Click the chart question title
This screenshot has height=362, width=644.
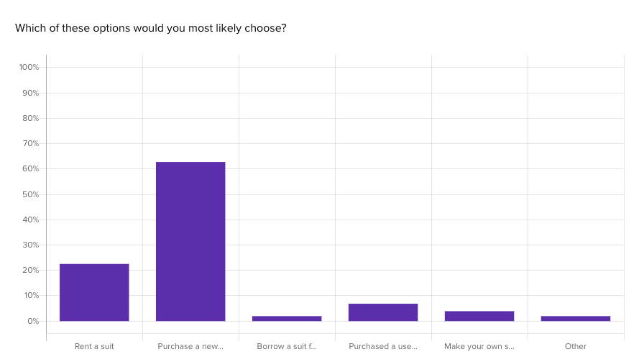[151, 28]
